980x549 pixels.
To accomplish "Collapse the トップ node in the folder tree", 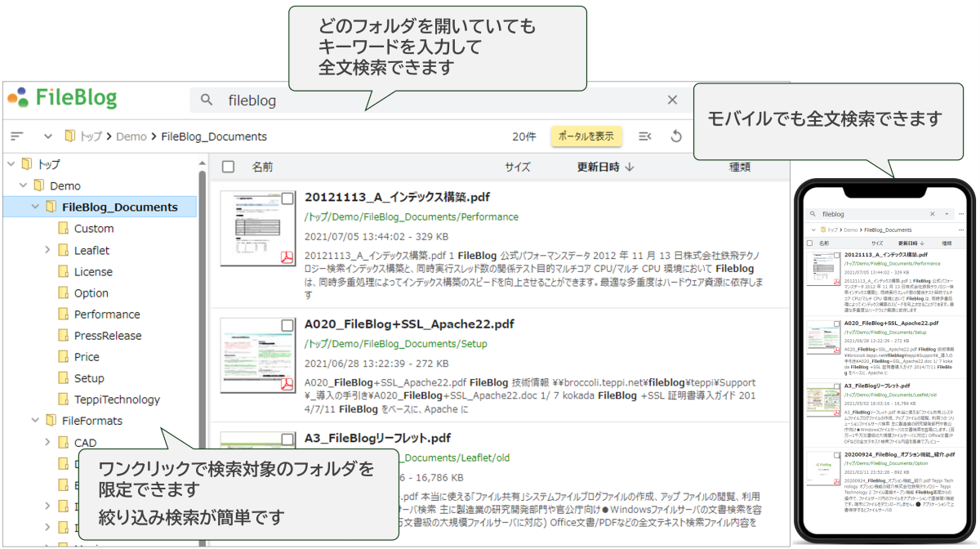I will coord(11,164).
